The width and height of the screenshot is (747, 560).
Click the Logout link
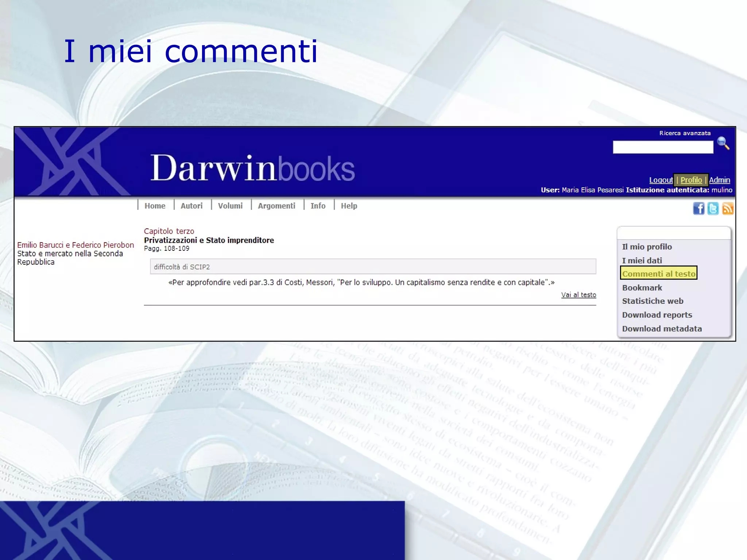click(661, 180)
